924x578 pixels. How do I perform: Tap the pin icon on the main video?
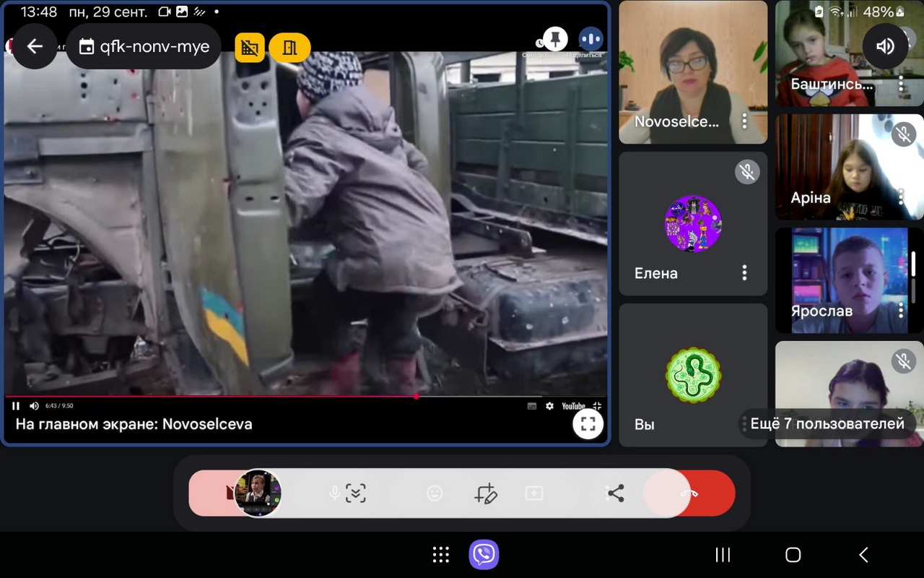click(x=554, y=38)
